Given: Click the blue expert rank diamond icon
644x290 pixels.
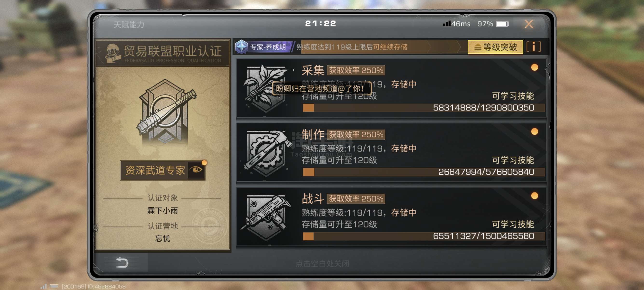Looking at the screenshot, I should (x=241, y=47).
